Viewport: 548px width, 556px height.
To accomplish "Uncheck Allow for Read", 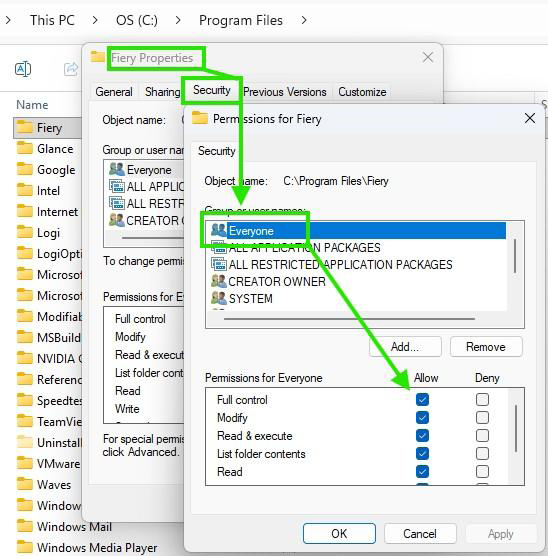I will pos(422,472).
